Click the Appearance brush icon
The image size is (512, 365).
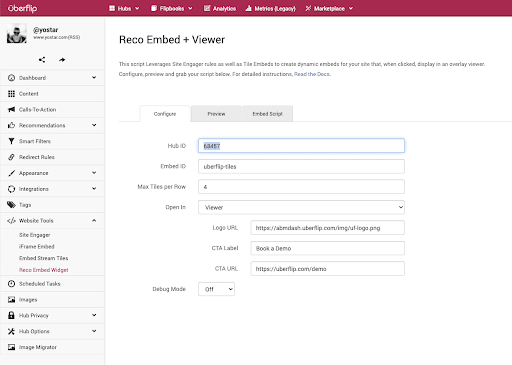click(x=11, y=173)
